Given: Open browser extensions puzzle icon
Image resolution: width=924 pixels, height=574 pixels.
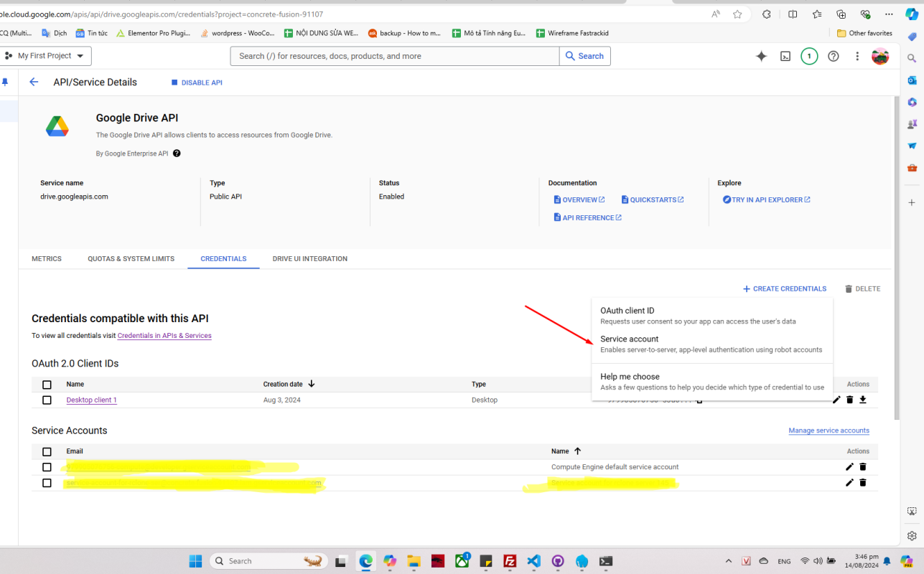Looking at the screenshot, I should tap(767, 14).
